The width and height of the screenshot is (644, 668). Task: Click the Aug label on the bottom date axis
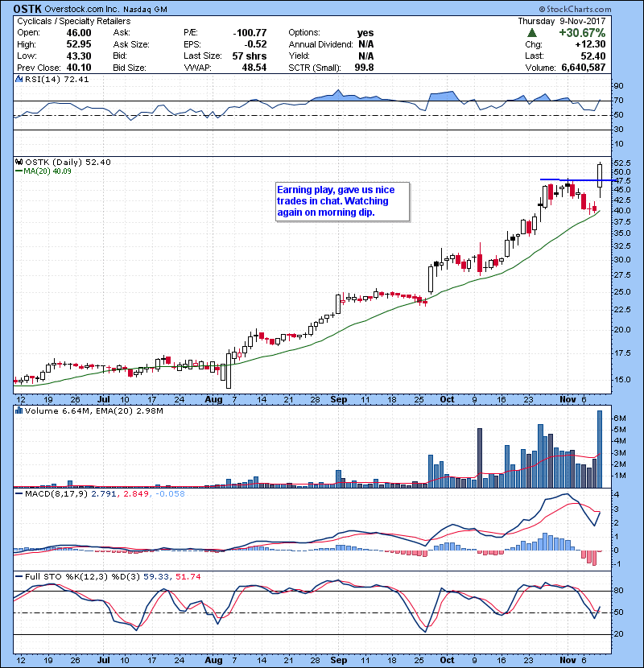[213, 660]
